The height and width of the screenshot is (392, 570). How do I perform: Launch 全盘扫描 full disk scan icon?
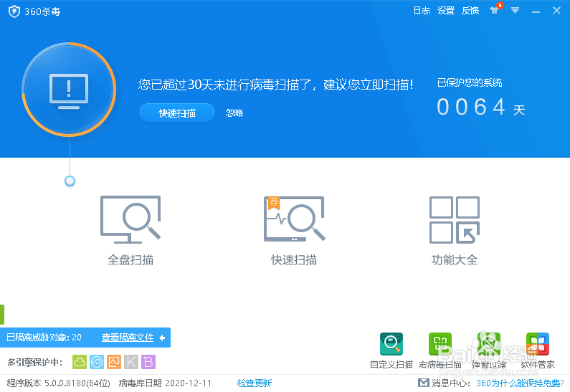(130, 219)
